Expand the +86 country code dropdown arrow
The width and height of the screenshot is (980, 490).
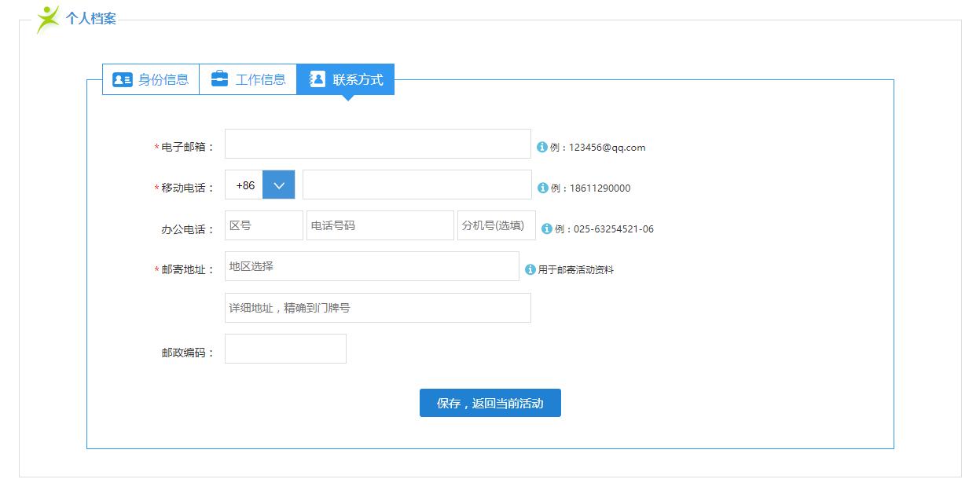(x=279, y=185)
